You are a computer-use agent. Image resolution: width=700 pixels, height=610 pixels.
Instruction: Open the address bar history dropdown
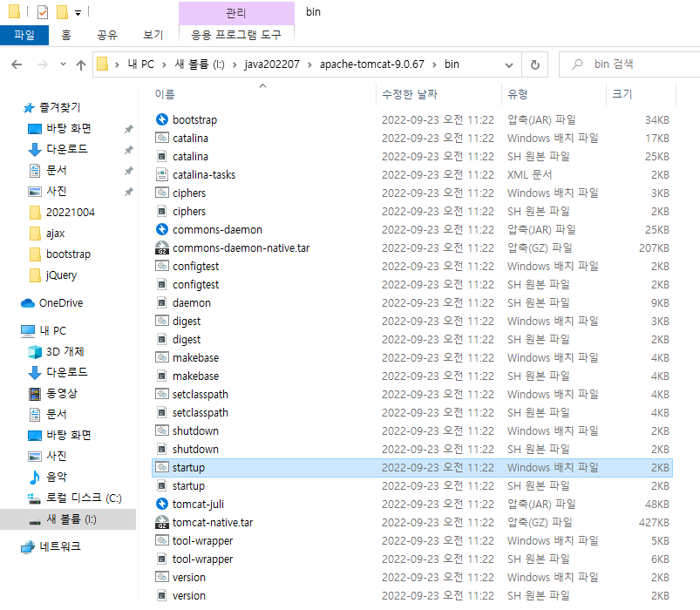pyautogui.click(x=509, y=65)
